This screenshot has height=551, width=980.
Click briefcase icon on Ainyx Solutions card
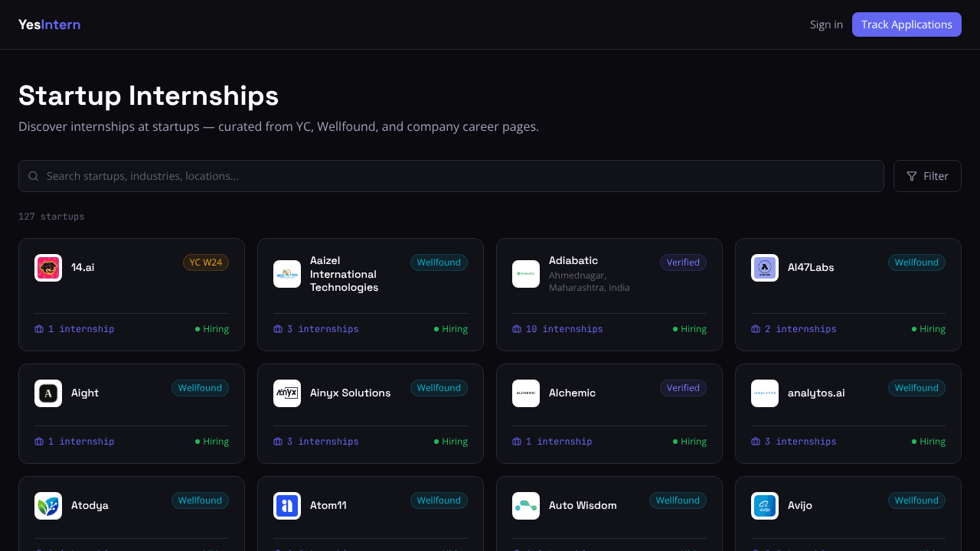click(278, 442)
